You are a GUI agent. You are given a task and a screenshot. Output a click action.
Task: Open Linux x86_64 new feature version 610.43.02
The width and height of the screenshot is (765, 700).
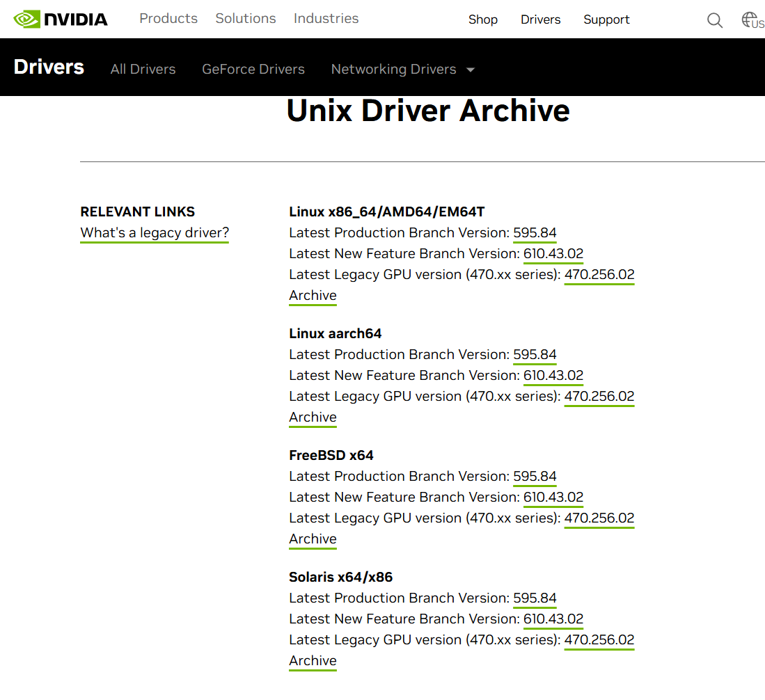tap(553, 254)
